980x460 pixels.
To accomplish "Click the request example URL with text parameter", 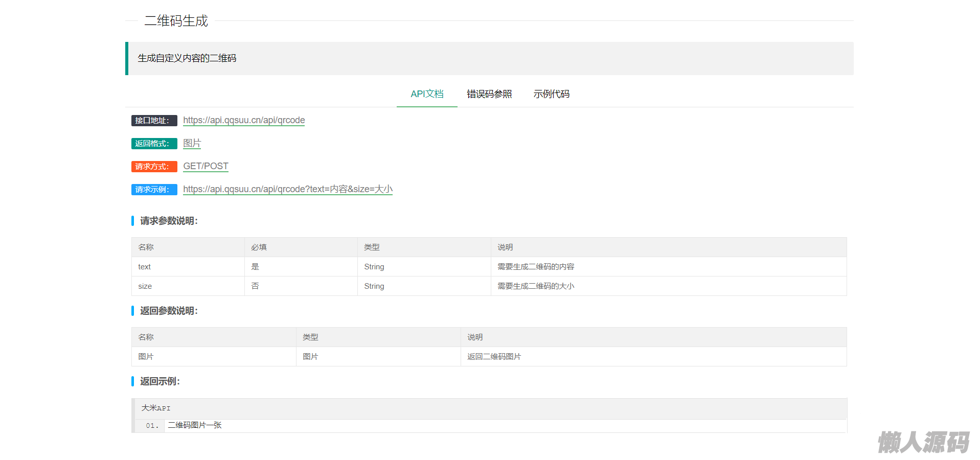I will click(287, 189).
